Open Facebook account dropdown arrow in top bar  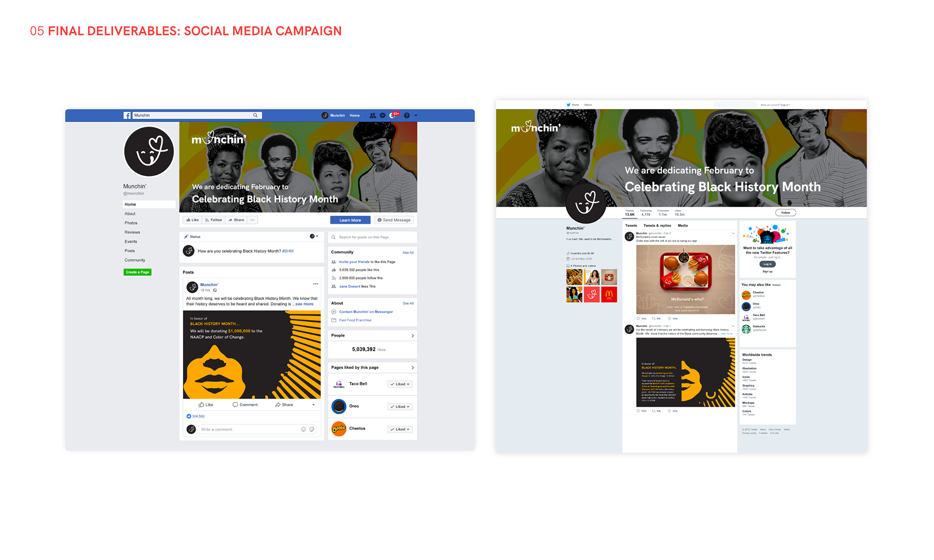[415, 116]
